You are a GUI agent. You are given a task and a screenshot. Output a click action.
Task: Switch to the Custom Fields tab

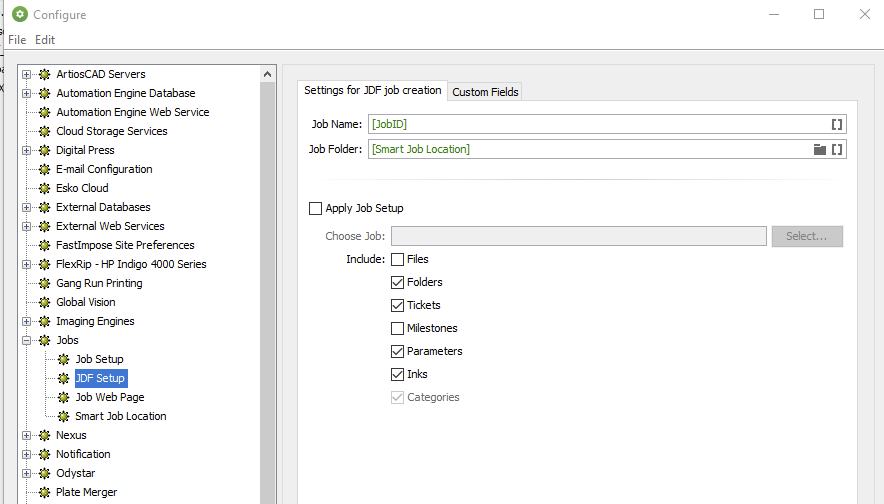click(x=485, y=92)
